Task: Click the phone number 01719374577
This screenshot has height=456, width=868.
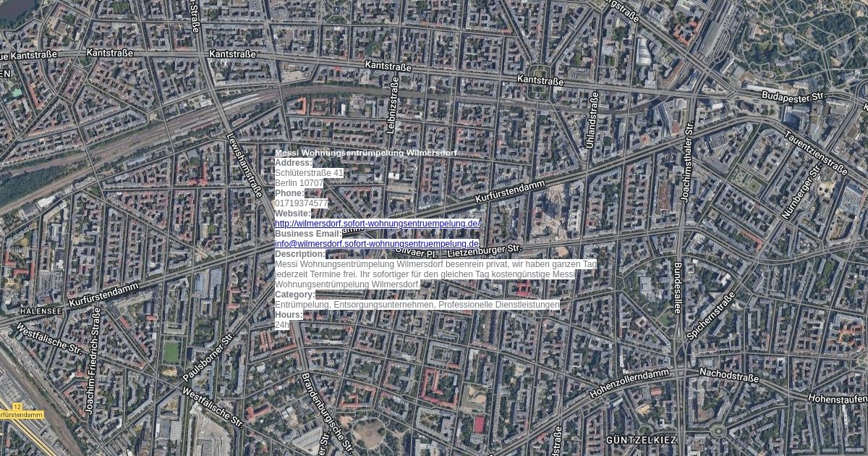Action: [x=301, y=203]
